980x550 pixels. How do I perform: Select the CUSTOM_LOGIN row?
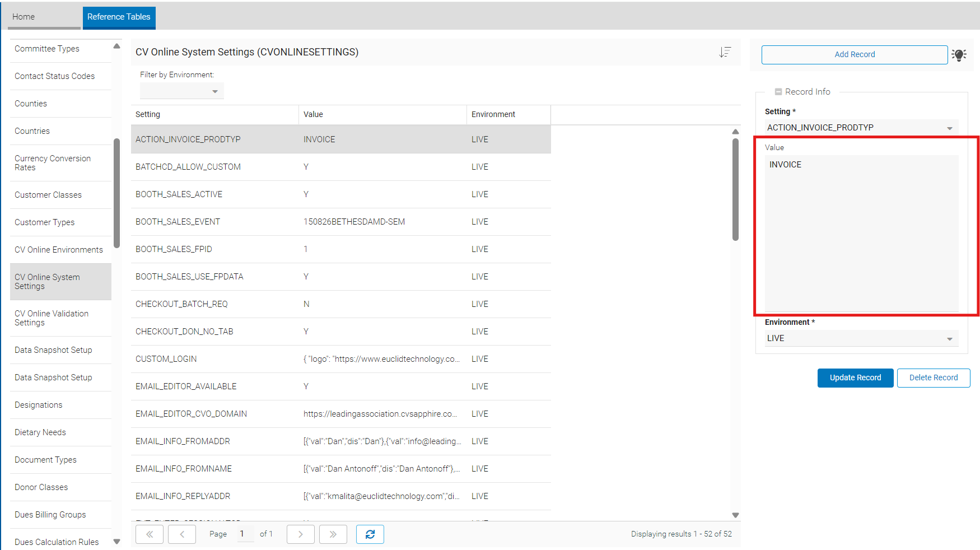pos(341,359)
